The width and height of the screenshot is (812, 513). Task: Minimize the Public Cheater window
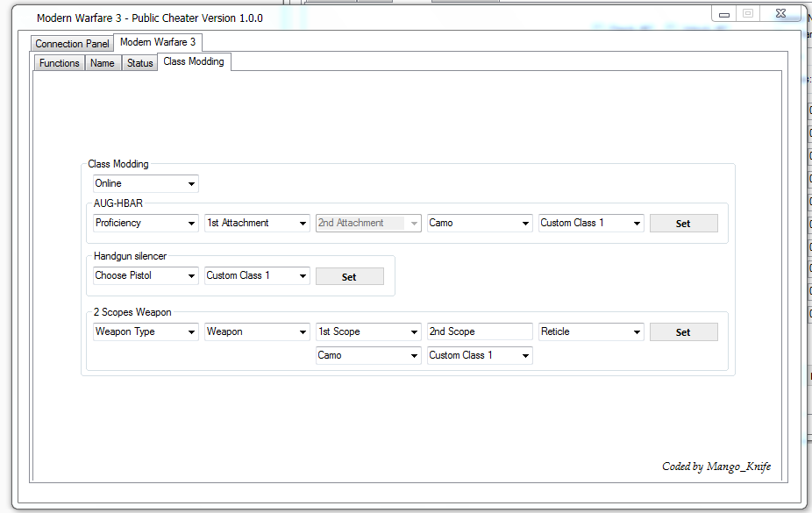pyautogui.click(x=724, y=14)
